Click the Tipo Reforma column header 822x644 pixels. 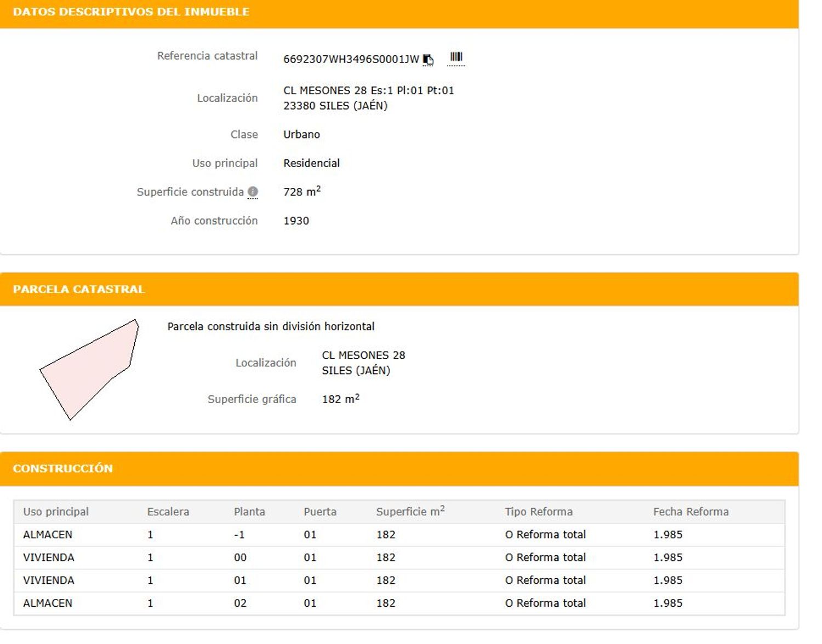coord(539,511)
